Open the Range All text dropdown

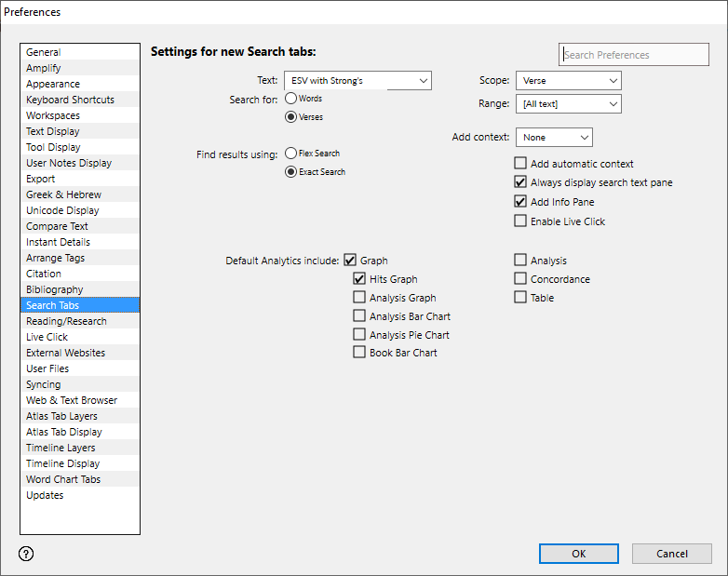click(568, 104)
